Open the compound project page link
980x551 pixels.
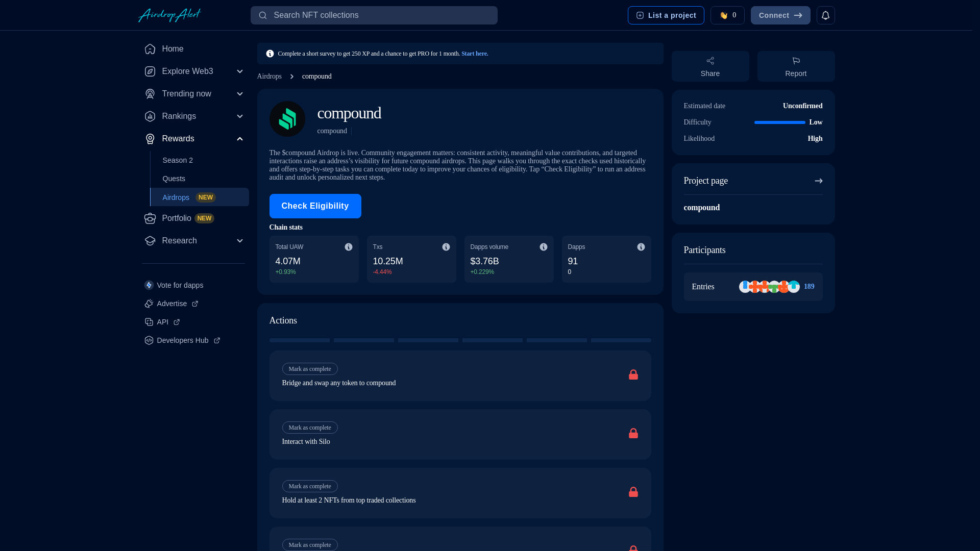(x=702, y=208)
